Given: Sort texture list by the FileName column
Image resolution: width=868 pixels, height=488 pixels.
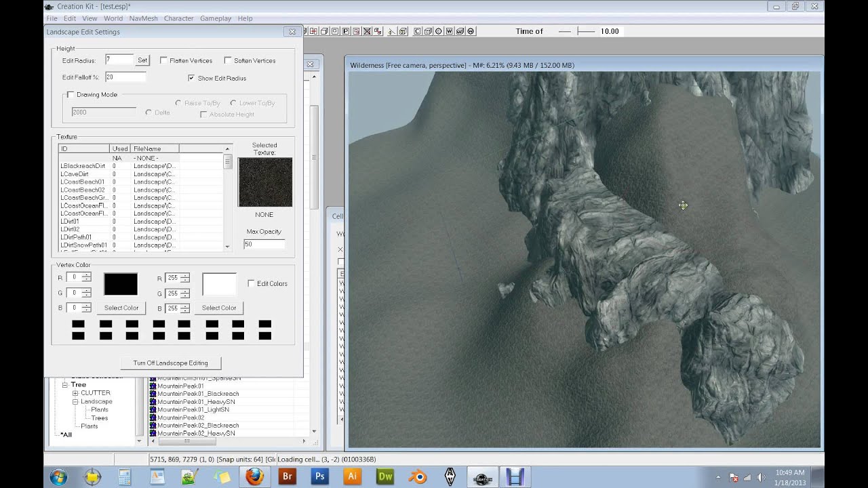Looking at the screenshot, I should pyautogui.click(x=155, y=148).
